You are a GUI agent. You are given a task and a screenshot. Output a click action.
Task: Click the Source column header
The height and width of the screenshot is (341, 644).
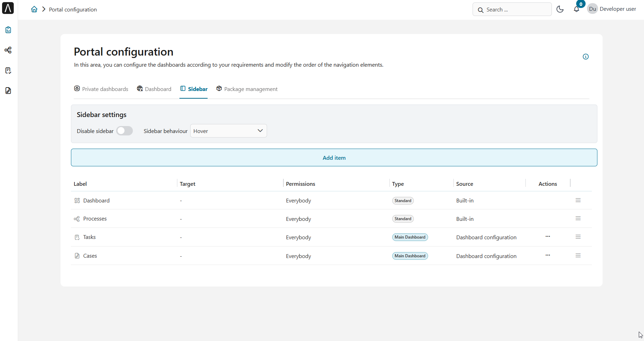[x=465, y=184]
